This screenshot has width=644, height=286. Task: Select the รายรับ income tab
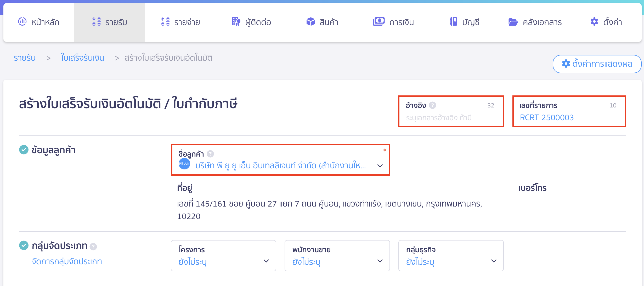(110, 22)
